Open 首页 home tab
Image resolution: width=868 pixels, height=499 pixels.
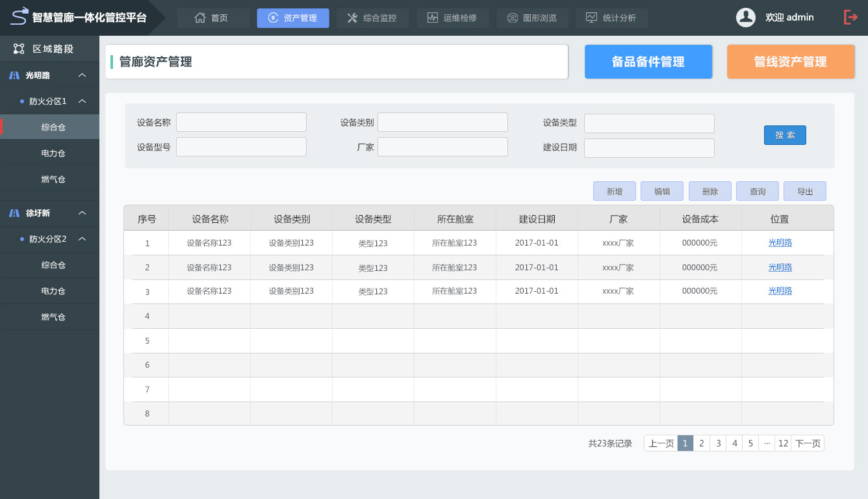213,18
